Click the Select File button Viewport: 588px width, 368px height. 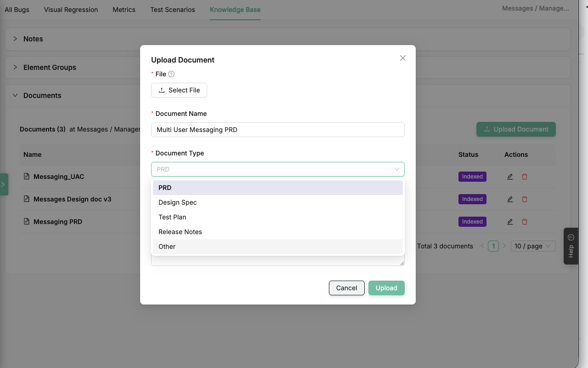pyautogui.click(x=179, y=90)
